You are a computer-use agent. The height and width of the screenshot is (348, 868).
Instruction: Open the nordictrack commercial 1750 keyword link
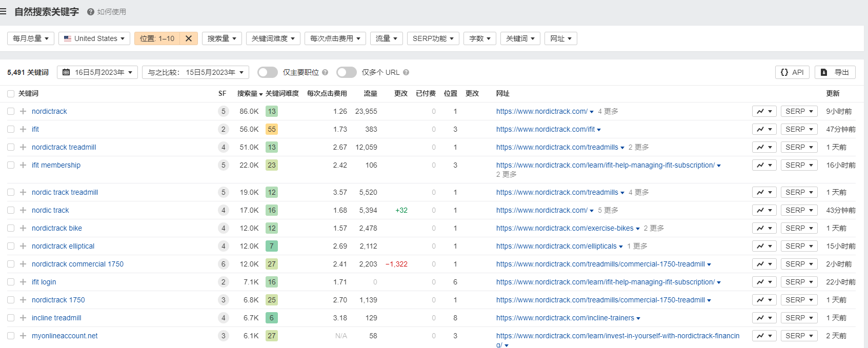(77, 264)
